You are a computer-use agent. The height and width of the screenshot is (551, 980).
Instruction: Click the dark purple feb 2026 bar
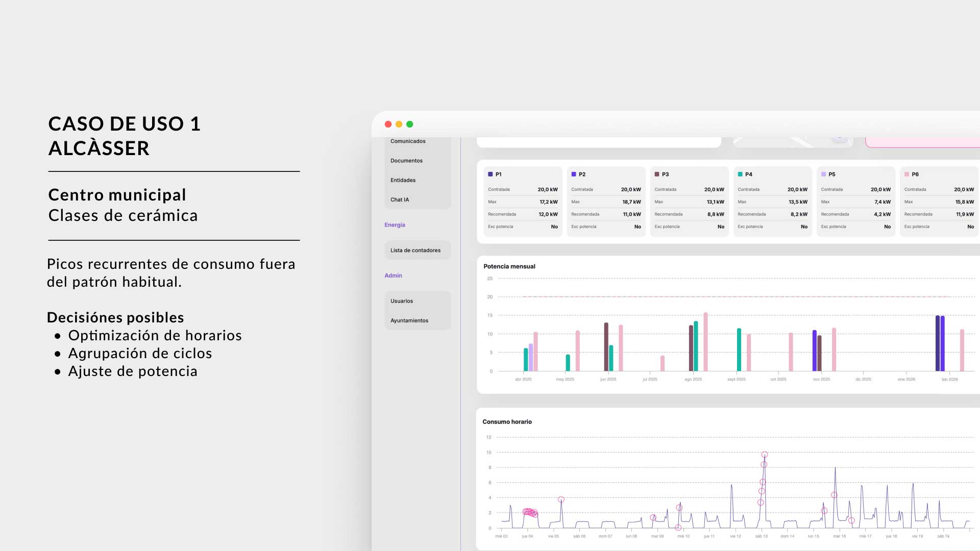click(x=938, y=343)
